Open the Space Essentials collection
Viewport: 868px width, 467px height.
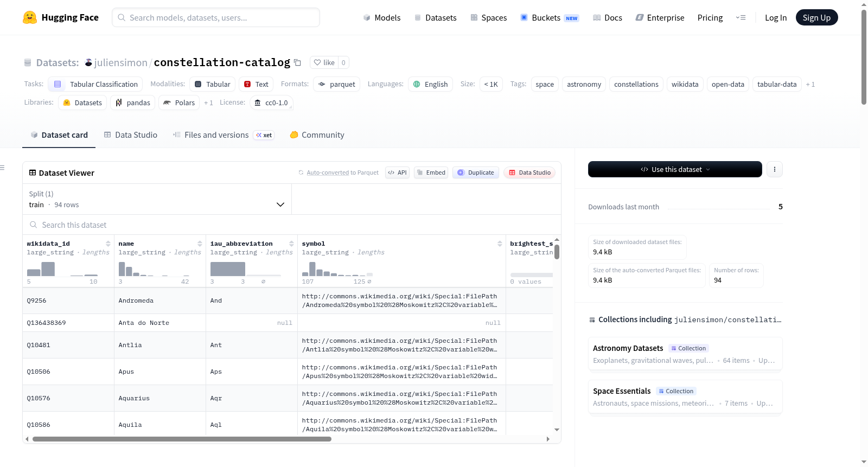[x=685, y=396]
